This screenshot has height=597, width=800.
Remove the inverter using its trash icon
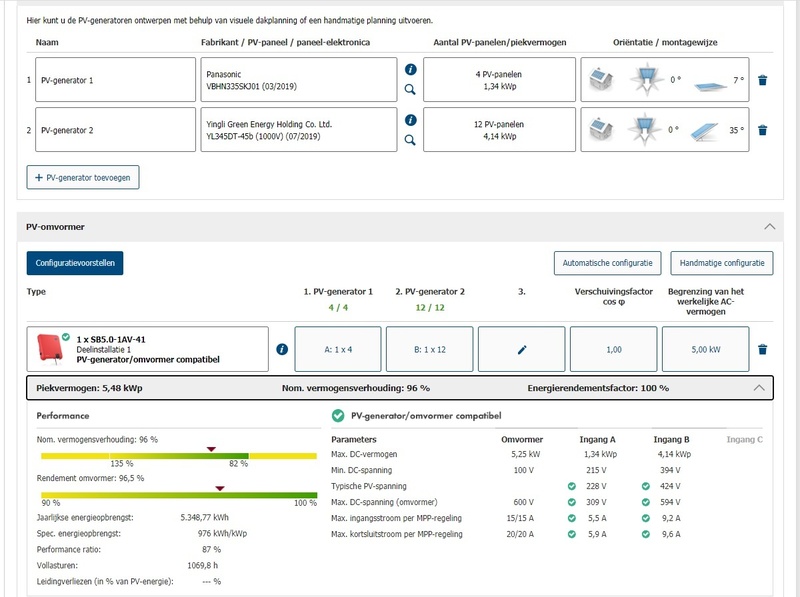[x=762, y=350]
